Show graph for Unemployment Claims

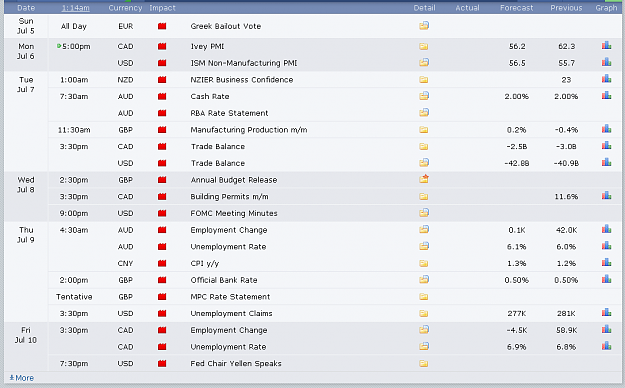click(606, 313)
